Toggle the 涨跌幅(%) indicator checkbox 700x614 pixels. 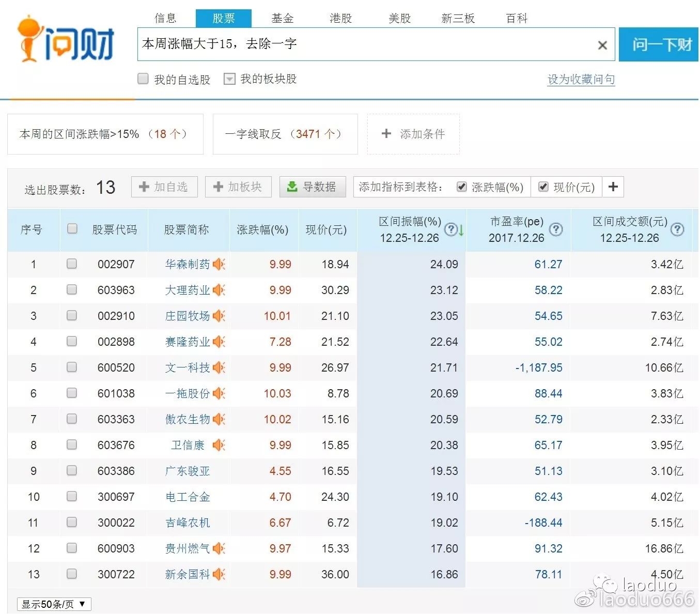click(462, 187)
